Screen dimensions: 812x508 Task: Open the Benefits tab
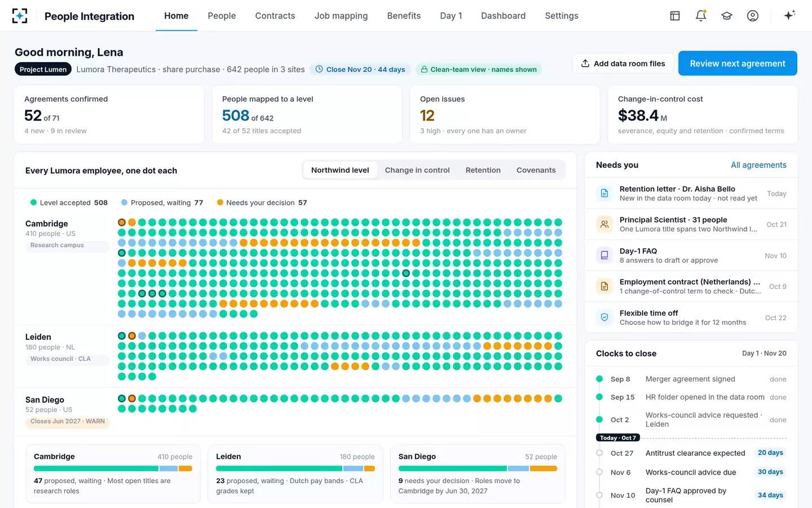click(x=404, y=16)
